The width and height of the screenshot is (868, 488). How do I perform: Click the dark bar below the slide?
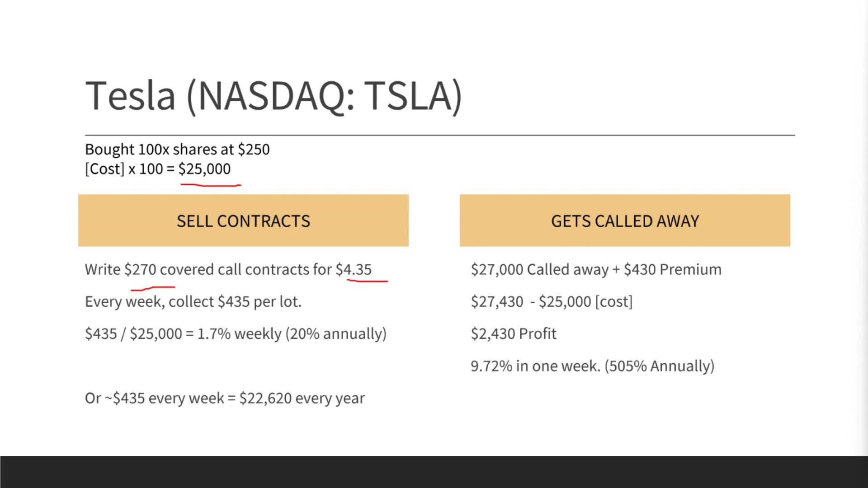click(x=434, y=472)
